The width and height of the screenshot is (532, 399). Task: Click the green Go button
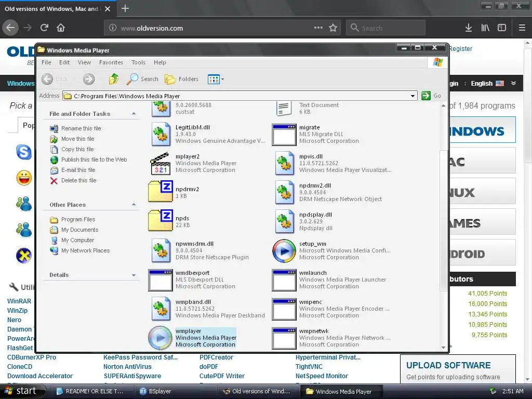coord(431,96)
